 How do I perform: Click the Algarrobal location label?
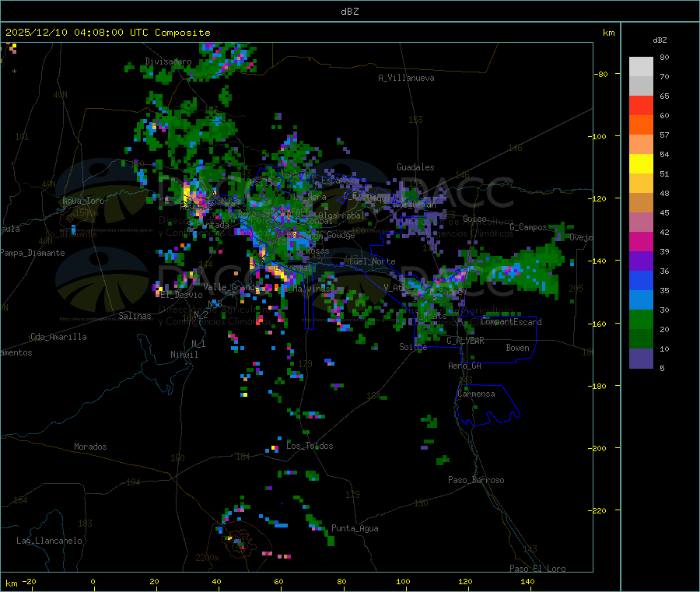point(341,215)
